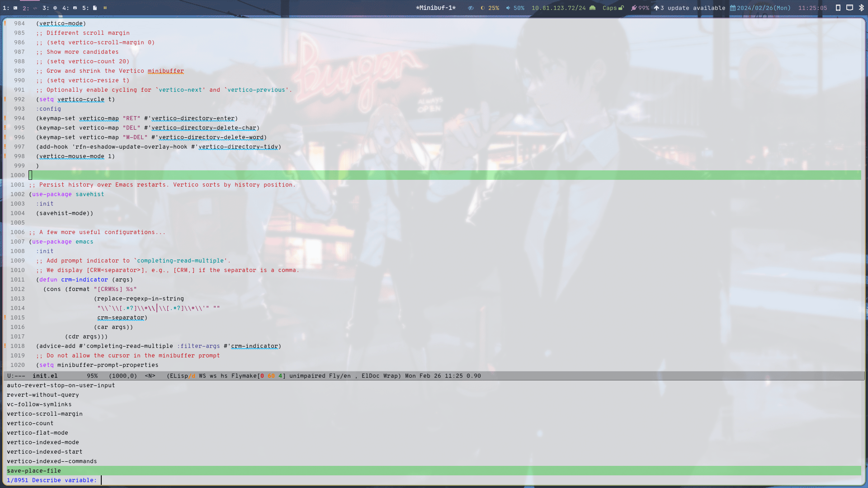This screenshot has height=488, width=868.
Task: Toggle the network icon next to the IP address
Action: point(593,8)
